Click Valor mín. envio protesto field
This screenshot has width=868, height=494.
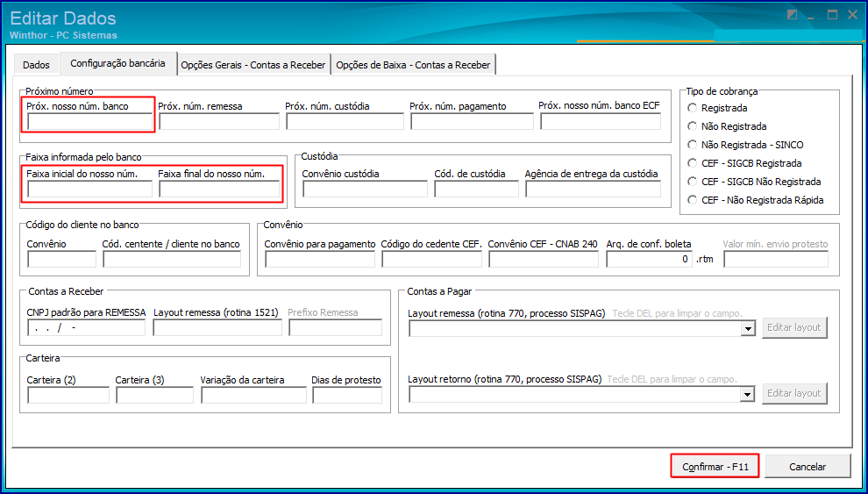coord(776,259)
